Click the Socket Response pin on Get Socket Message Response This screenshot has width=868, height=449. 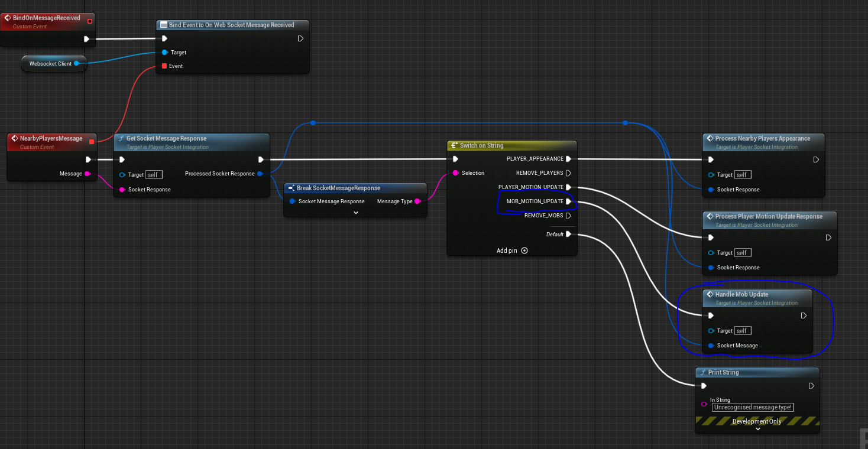pyautogui.click(x=122, y=190)
